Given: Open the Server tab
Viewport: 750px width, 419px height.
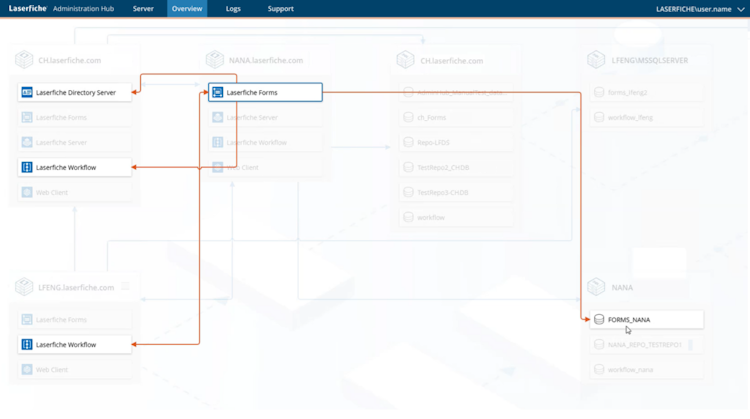Looking at the screenshot, I should pos(143,9).
